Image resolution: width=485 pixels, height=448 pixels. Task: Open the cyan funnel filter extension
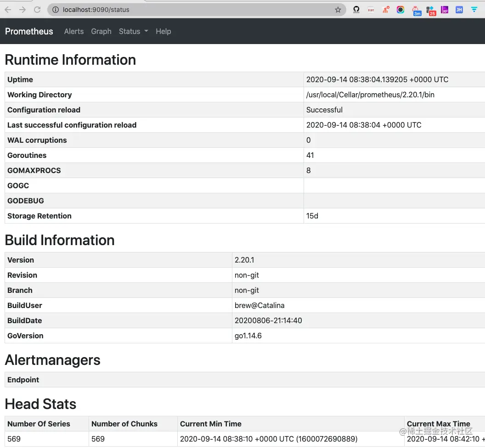click(474, 10)
